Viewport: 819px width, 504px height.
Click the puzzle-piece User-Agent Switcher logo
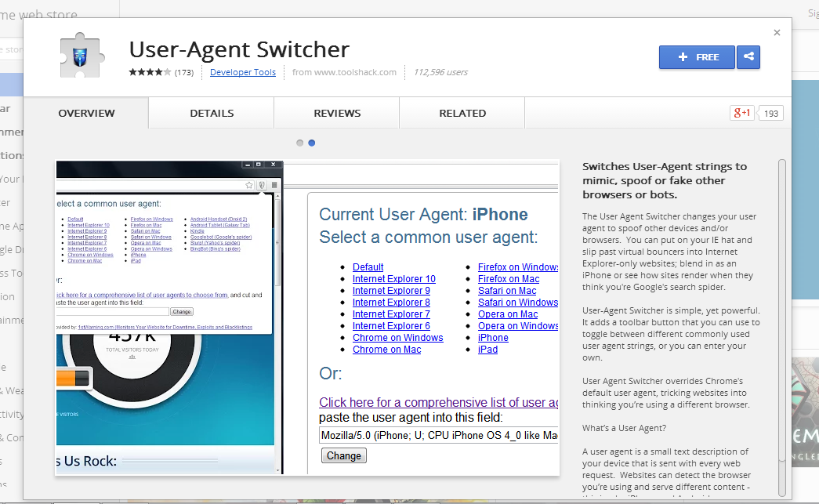tap(82, 55)
